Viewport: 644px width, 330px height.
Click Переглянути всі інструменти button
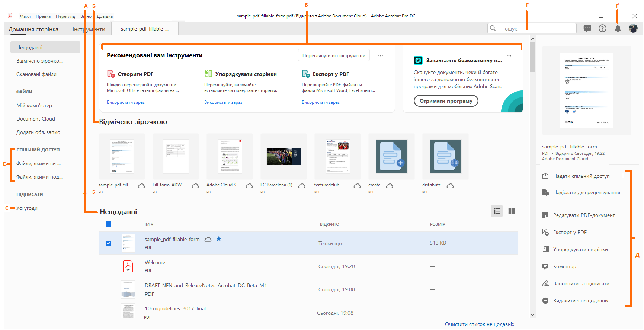click(334, 55)
